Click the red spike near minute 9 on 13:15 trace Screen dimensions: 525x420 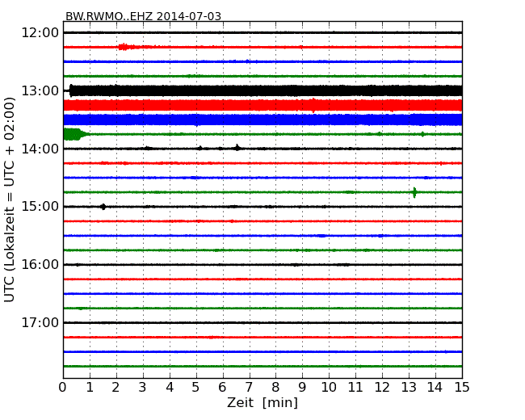[x=313, y=105]
